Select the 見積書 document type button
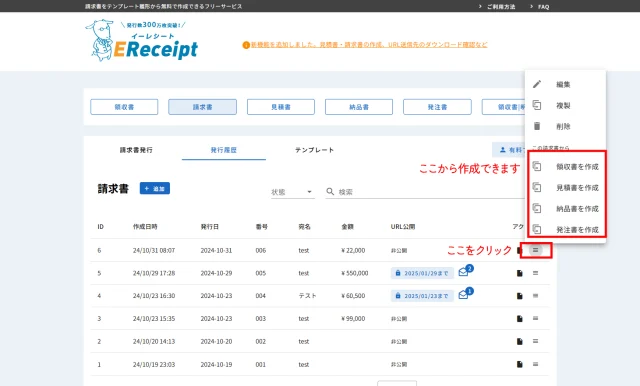 pyautogui.click(x=281, y=107)
